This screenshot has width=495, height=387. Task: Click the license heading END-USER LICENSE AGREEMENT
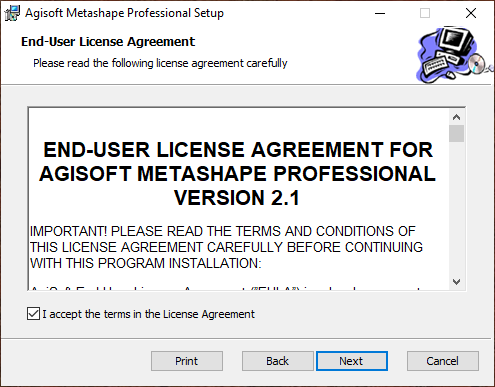click(213, 149)
